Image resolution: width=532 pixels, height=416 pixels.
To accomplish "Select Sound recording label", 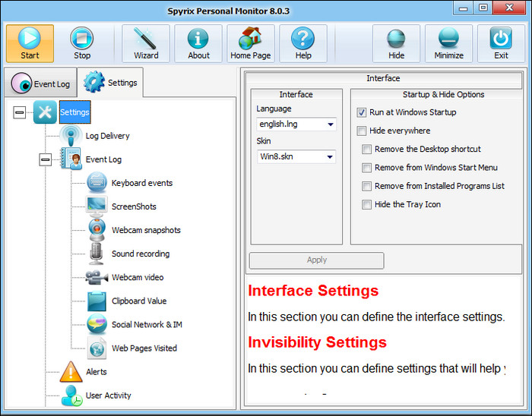I will tap(141, 254).
